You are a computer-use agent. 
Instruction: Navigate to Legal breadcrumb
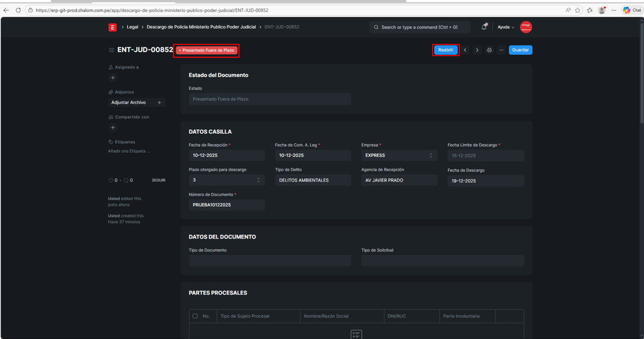pyautogui.click(x=132, y=27)
